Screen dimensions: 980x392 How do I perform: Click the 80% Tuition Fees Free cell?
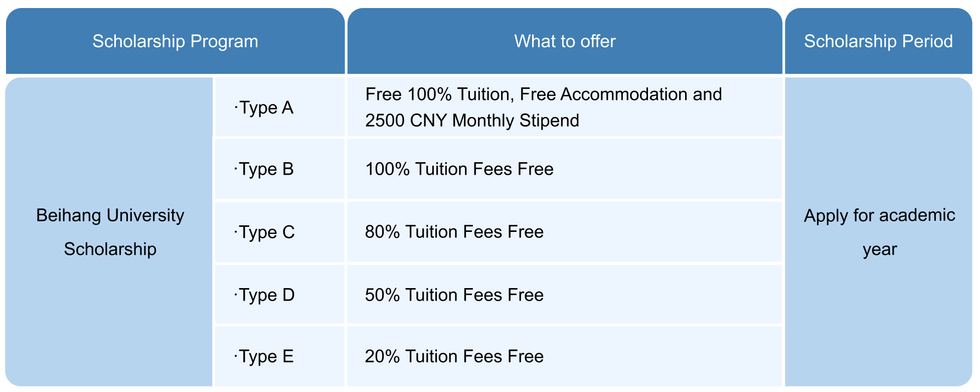coord(454,232)
